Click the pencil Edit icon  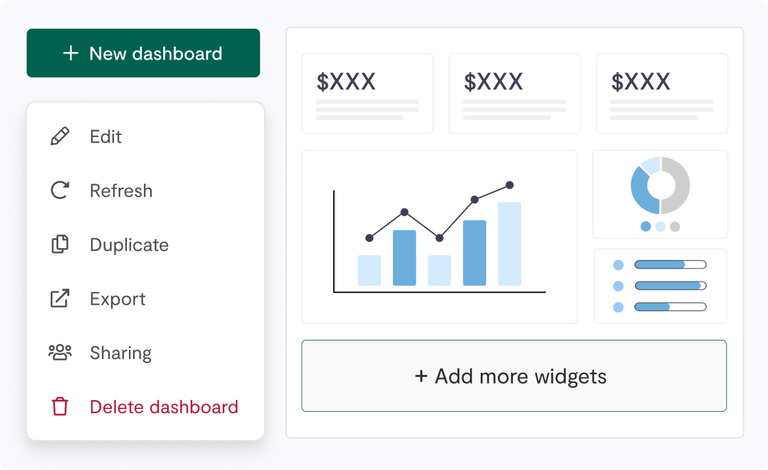[60, 137]
